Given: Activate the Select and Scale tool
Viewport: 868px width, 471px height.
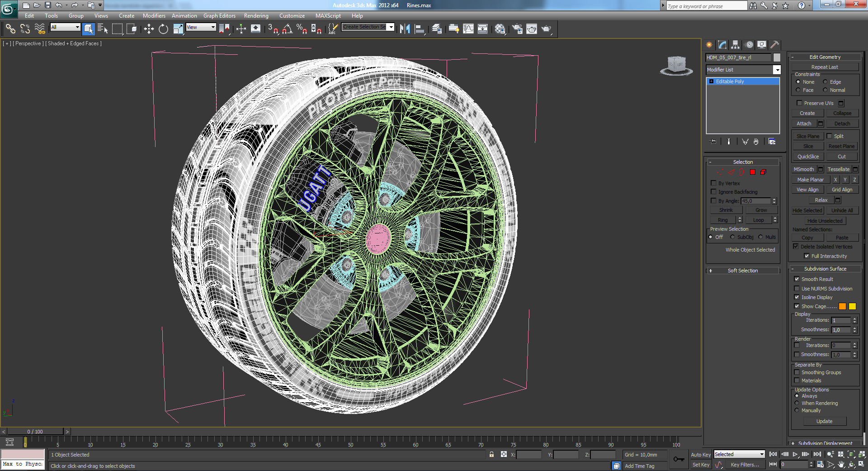Looking at the screenshot, I should [x=178, y=29].
